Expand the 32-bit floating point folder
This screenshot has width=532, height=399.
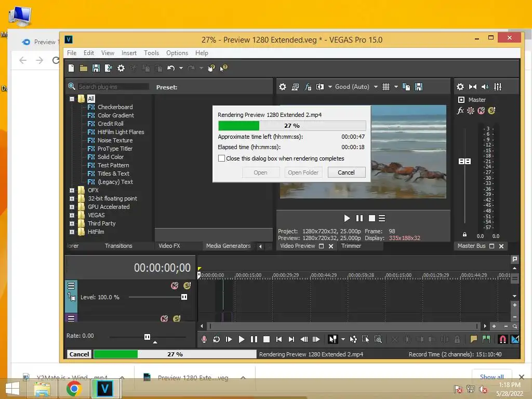(x=72, y=199)
